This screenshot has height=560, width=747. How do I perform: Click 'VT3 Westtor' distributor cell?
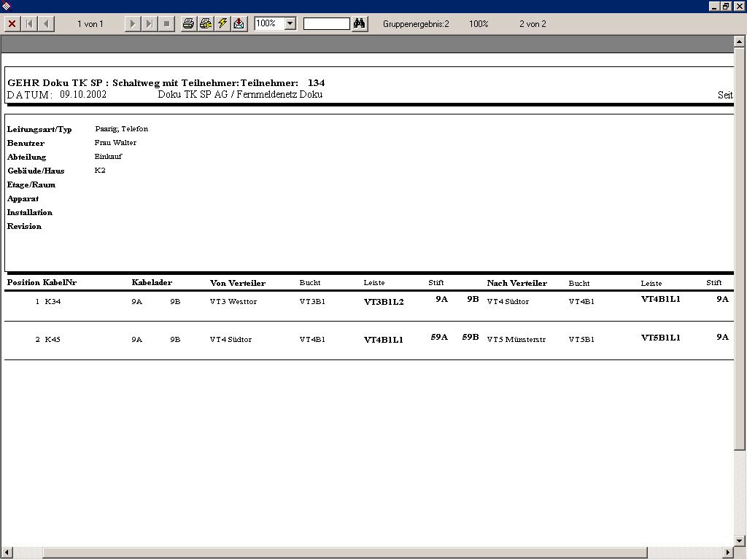pyautogui.click(x=233, y=301)
